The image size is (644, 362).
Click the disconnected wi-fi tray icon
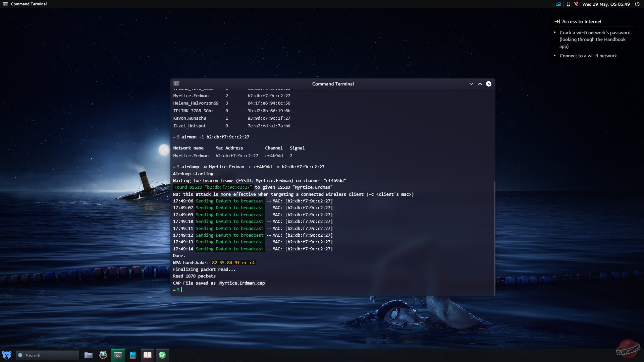coord(576,4)
